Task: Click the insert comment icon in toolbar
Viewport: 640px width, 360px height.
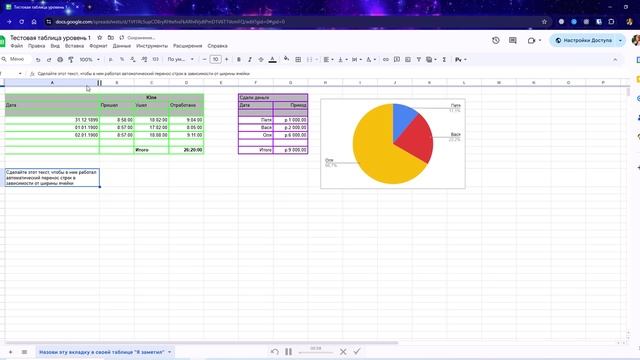Action: click(x=397, y=60)
